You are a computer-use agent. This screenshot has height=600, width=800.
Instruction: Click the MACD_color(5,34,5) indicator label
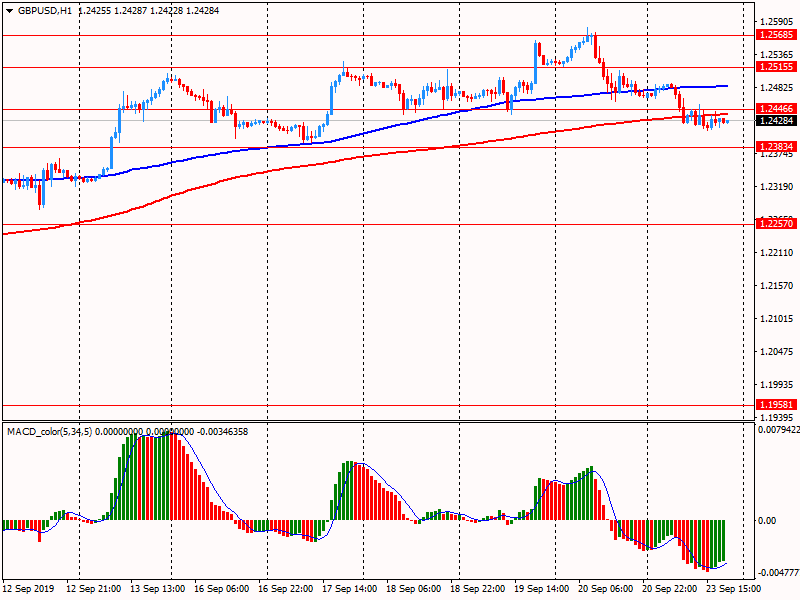coord(49,432)
